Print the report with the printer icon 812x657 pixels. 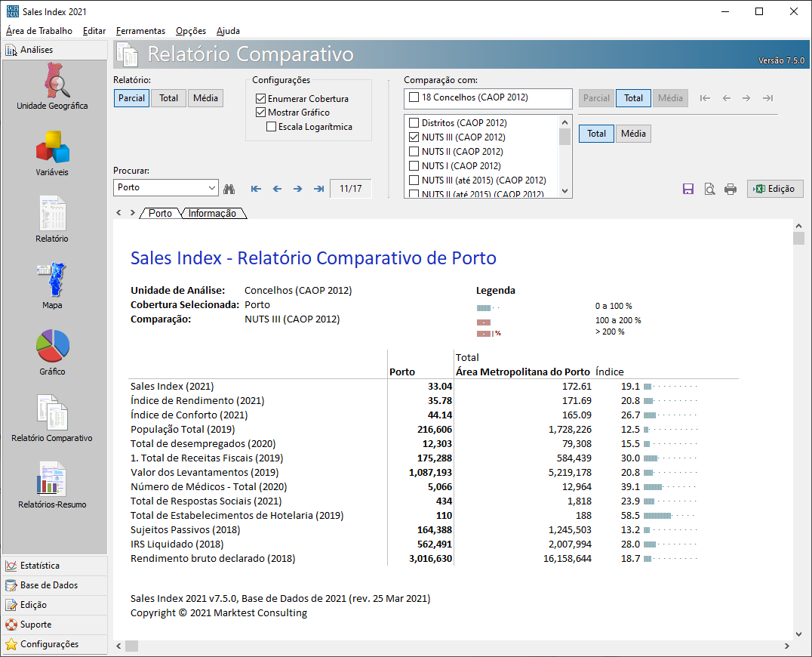[730, 189]
